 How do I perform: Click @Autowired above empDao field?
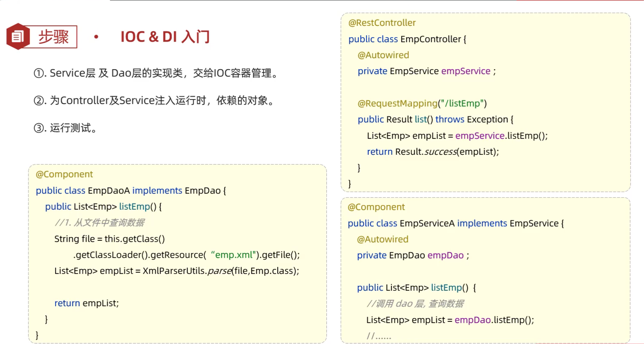tap(382, 239)
